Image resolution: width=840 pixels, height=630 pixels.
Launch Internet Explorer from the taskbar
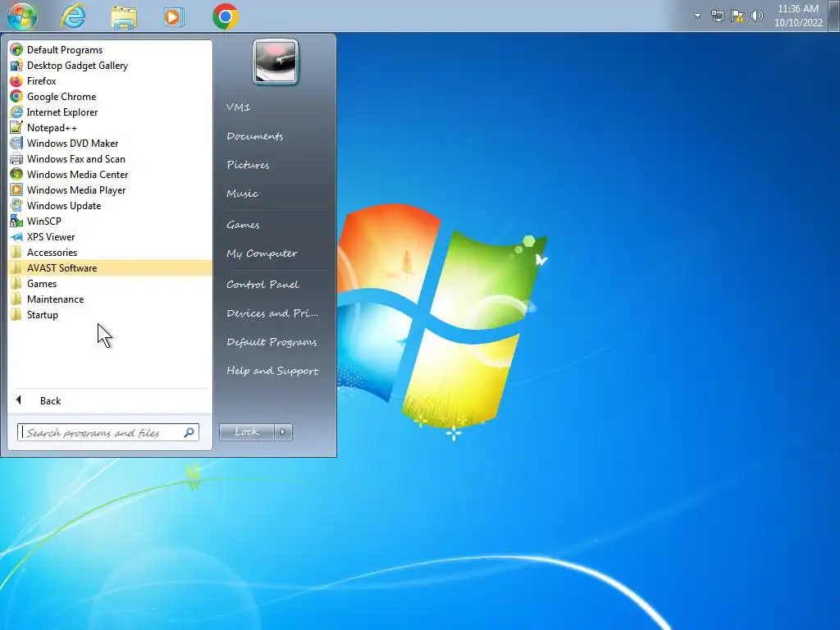coord(73,16)
